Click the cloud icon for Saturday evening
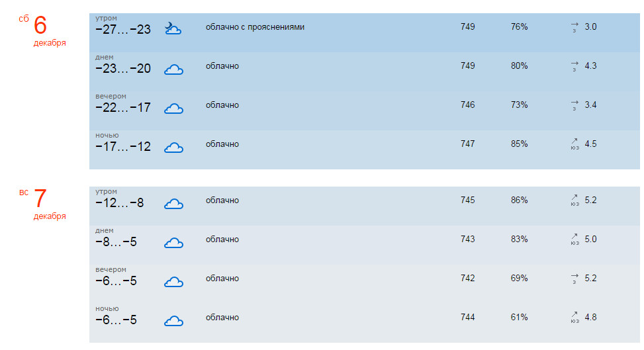This screenshot has height=350, width=644. click(x=173, y=109)
